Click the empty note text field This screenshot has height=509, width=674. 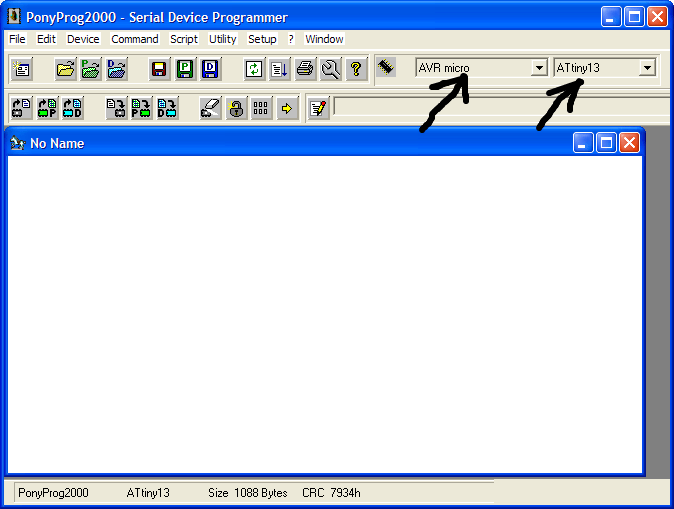[503, 107]
